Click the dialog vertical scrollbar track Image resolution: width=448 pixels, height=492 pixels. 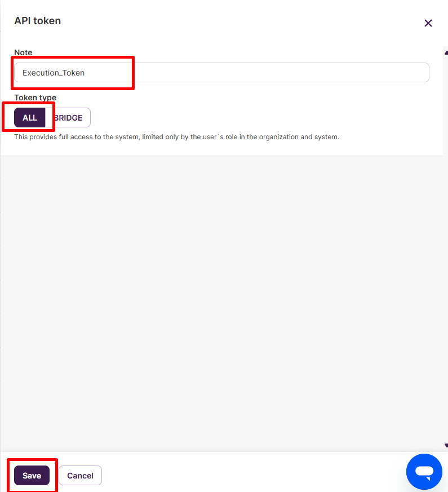(x=446, y=248)
